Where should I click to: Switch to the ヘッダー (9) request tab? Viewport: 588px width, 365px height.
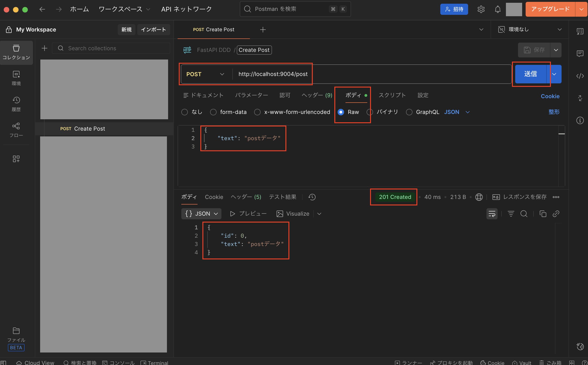317,95
